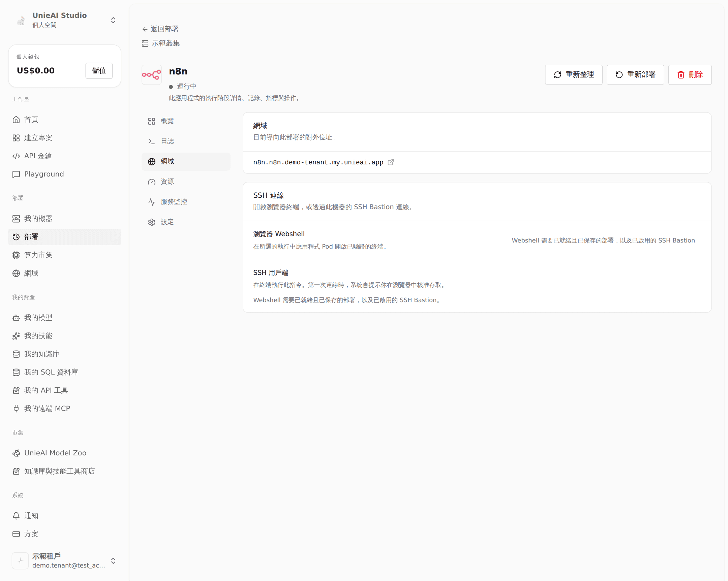The width and height of the screenshot is (728, 581).
Task: Click the grid icon beside 建立專案
Action: coord(16,138)
